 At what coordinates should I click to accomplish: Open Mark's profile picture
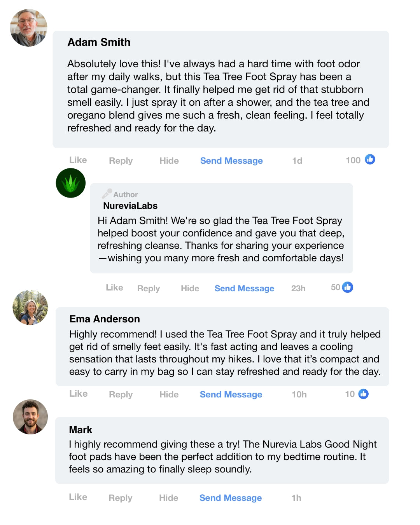(x=30, y=417)
